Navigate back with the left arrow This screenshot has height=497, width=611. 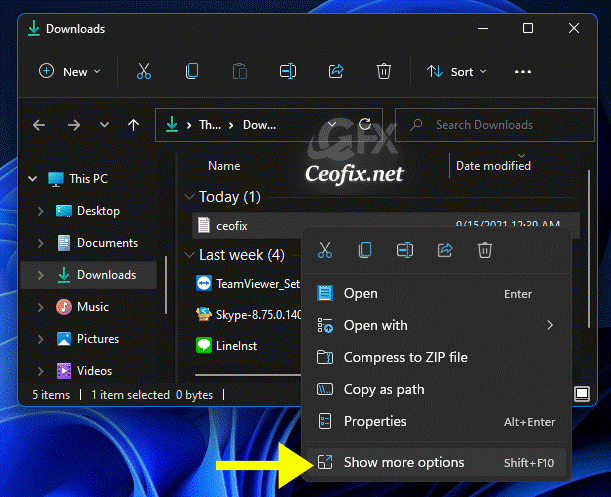(39, 125)
